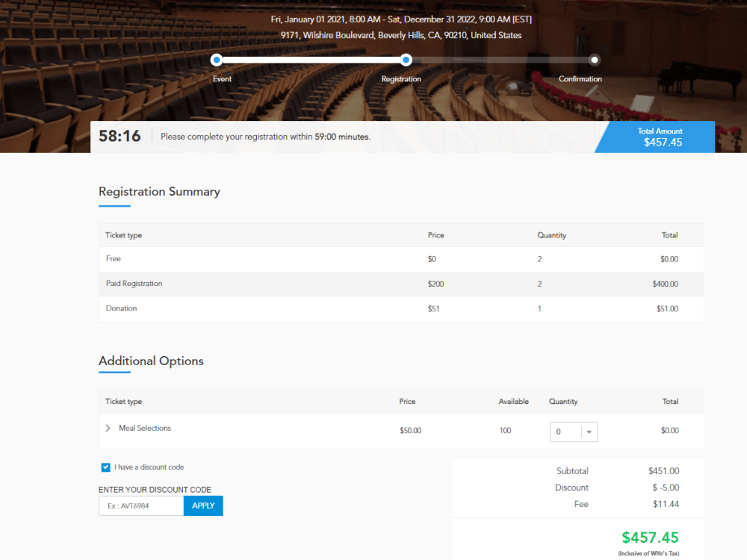Image resolution: width=747 pixels, height=560 pixels.
Task: Click the event address line
Action: pos(401,35)
